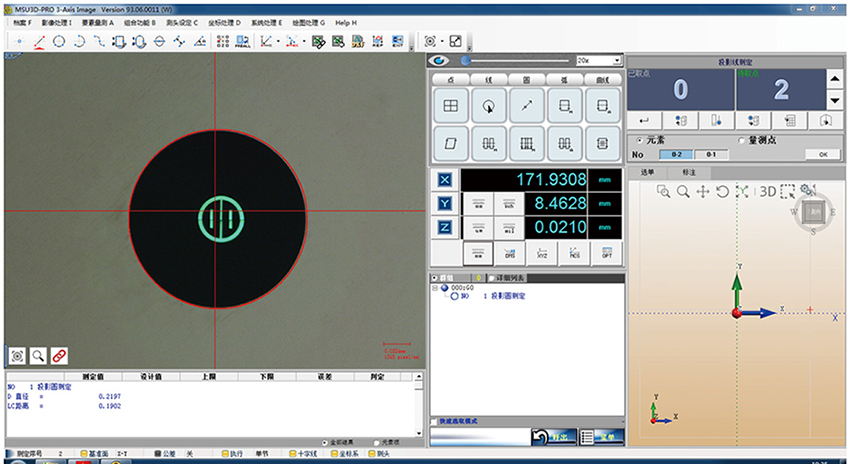Click the magnification slider handle

click(466, 61)
